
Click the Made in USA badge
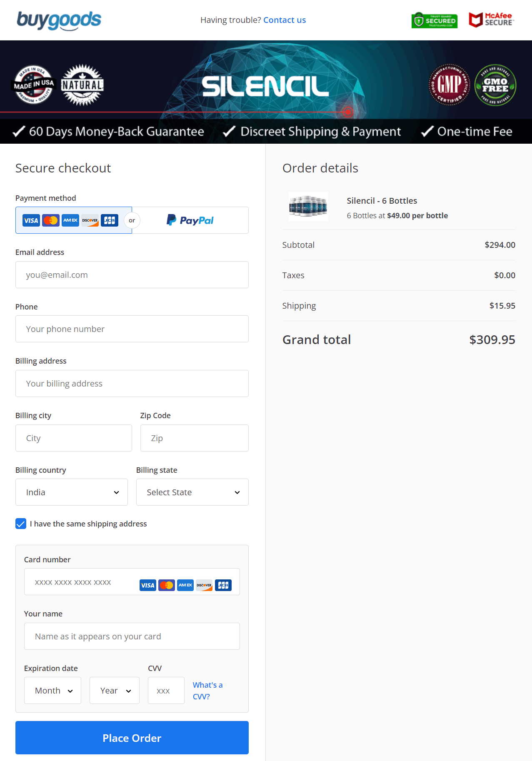pyautogui.click(x=34, y=85)
